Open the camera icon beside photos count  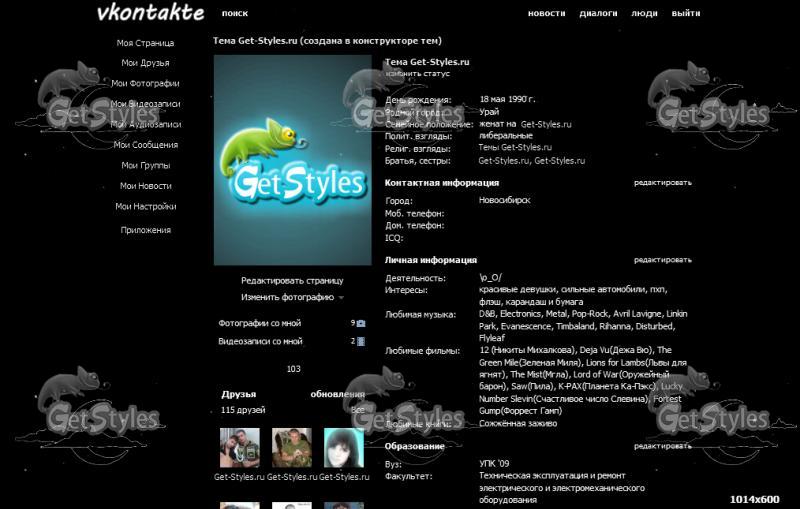coord(361,323)
